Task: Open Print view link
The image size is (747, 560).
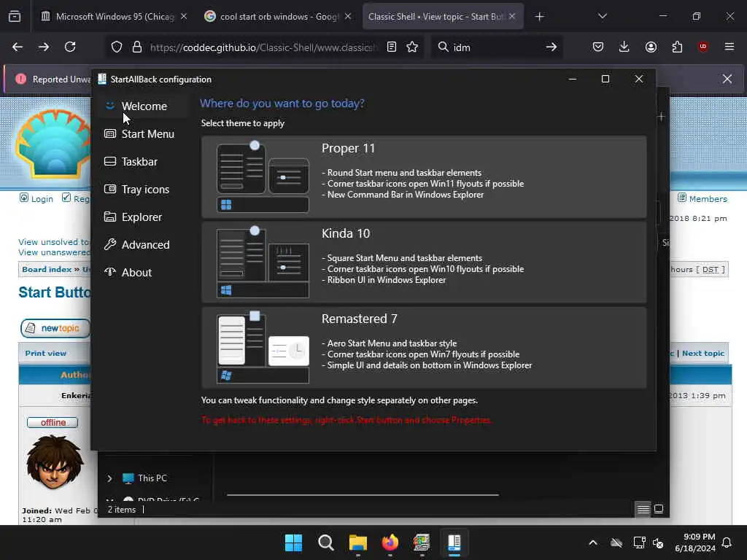Action: click(x=46, y=354)
